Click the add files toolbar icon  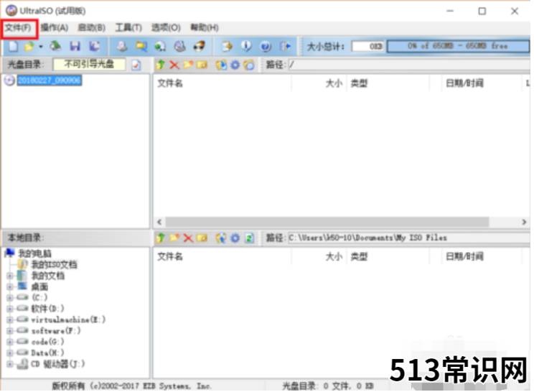point(227,46)
